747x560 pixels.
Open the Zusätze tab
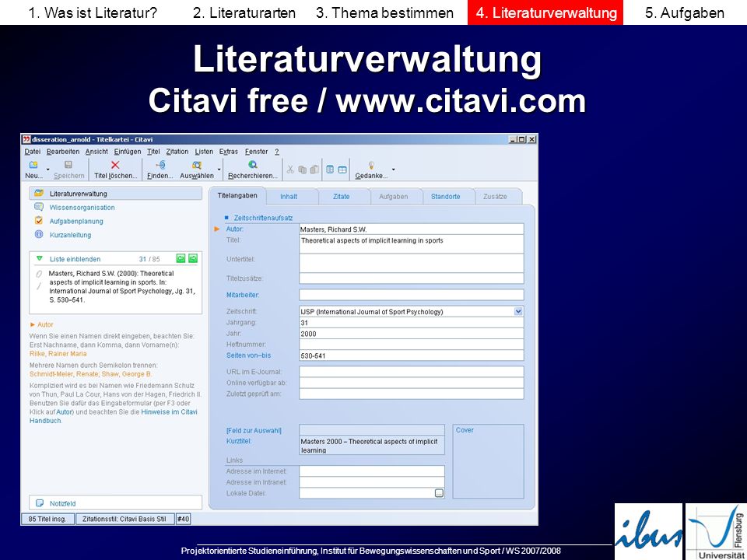pos(495,196)
